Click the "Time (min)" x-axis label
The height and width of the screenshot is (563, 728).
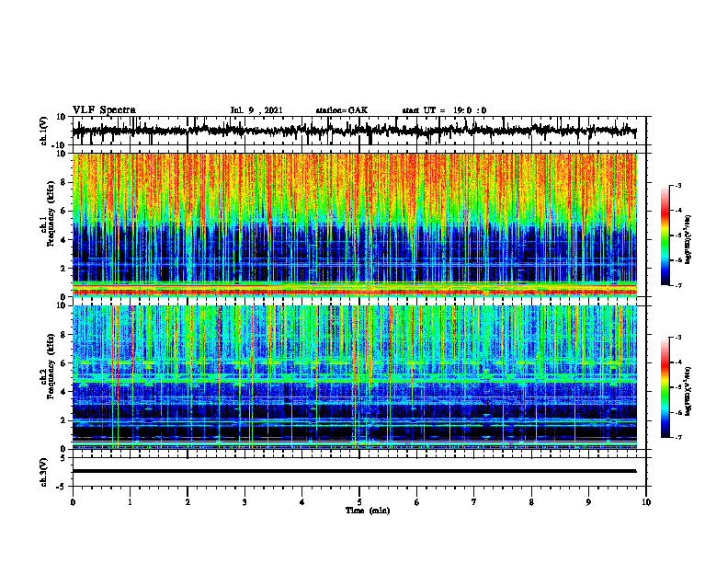coord(368,511)
